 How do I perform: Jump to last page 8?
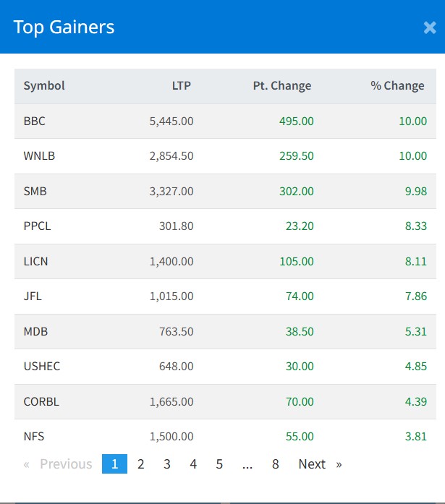pyautogui.click(x=276, y=464)
